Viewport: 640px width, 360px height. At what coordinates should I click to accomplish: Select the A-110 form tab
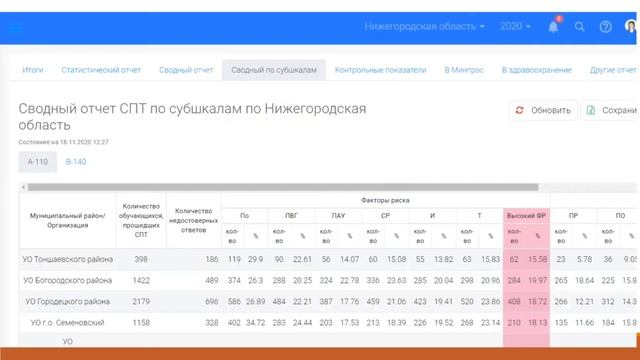(x=38, y=162)
